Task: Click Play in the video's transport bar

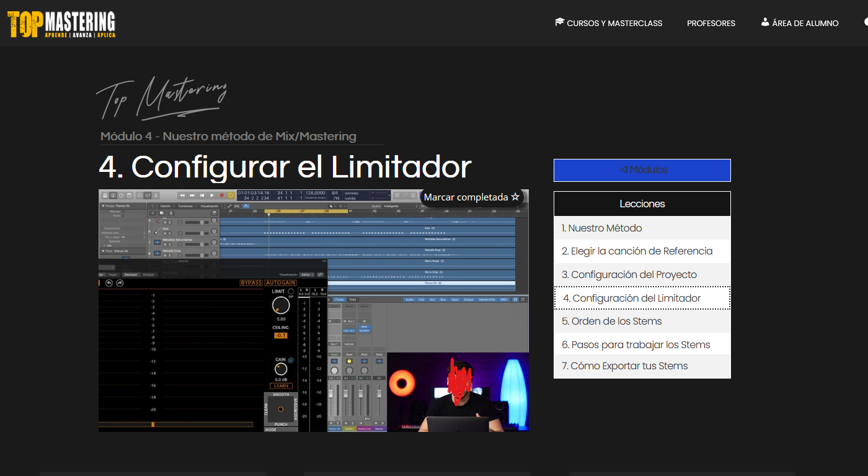Action: [212, 195]
